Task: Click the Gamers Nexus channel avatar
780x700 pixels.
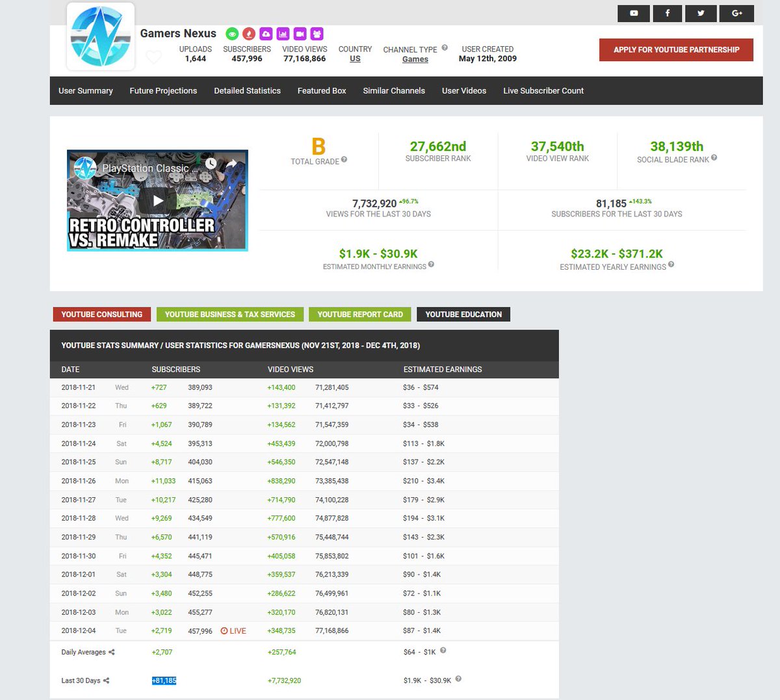Action: click(101, 36)
